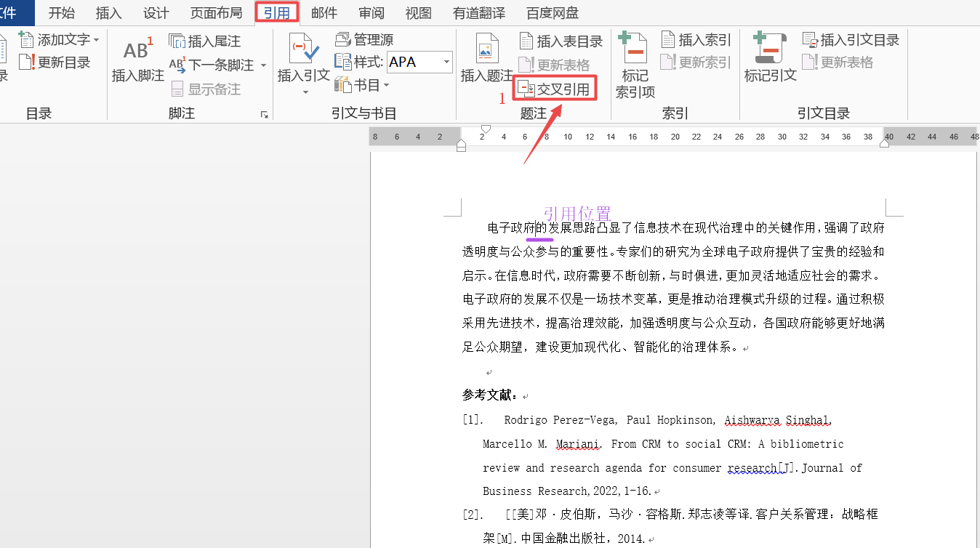Click the line 架[M].中国金融出版社，2014.
Image resolution: width=980 pixels, height=548 pixels.
564,539
